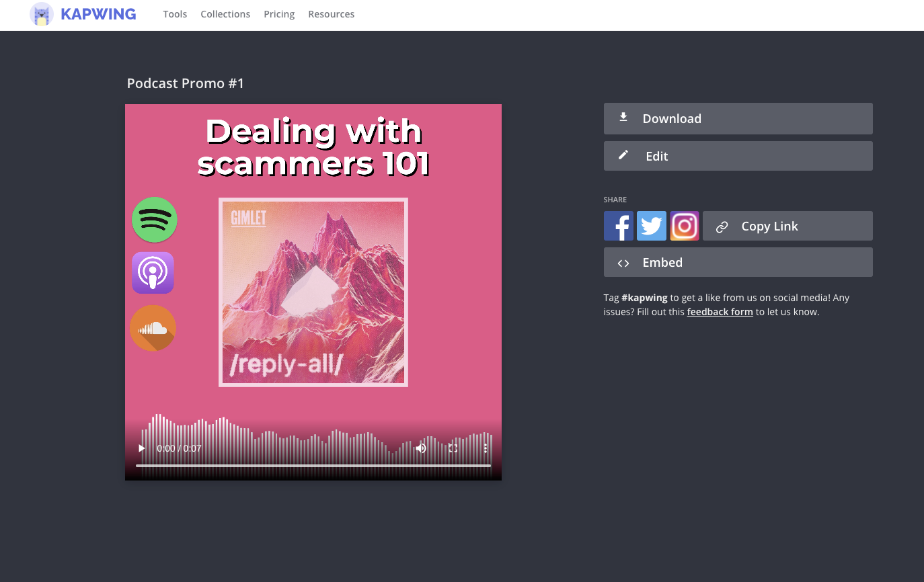This screenshot has width=924, height=582.
Task: Click the Kapwing cat logo icon
Action: pyautogui.click(x=42, y=14)
